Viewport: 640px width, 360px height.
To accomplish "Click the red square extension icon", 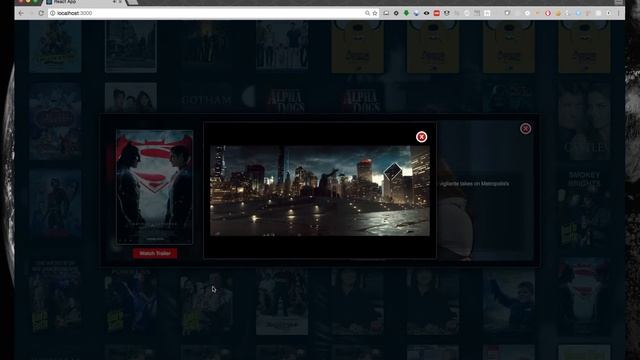I will pos(436,13).
